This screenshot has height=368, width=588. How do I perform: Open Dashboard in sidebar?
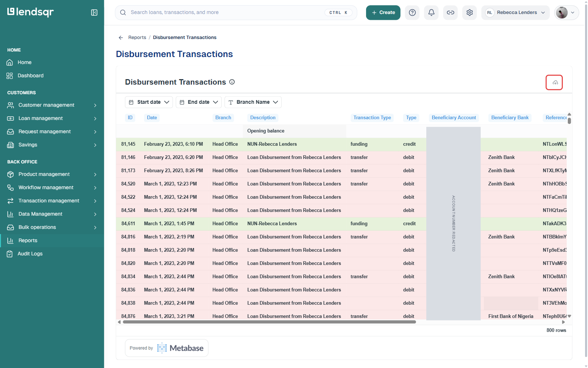31,76
